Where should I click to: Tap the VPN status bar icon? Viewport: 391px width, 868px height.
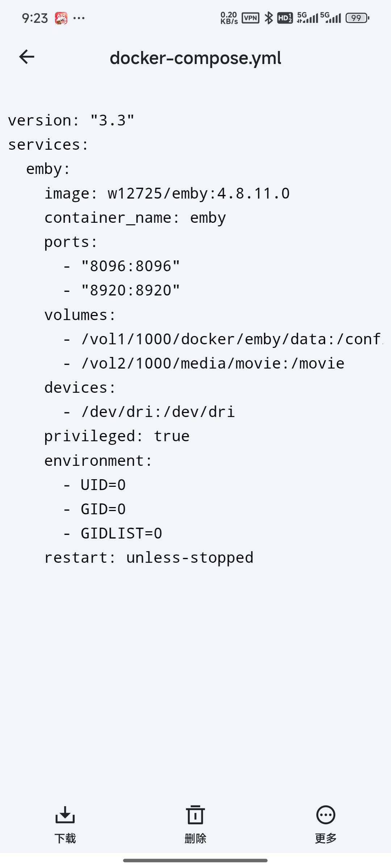point(251,18)
